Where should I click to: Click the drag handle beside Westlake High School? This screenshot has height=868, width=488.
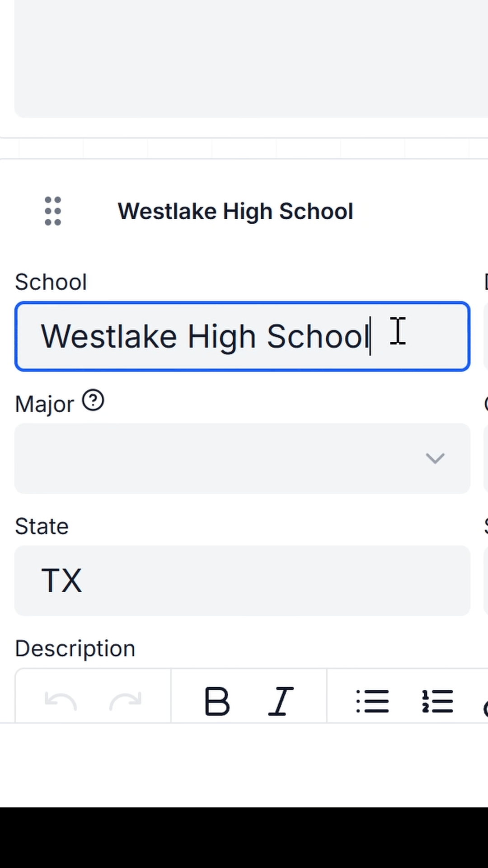click(x=53, y=211)
